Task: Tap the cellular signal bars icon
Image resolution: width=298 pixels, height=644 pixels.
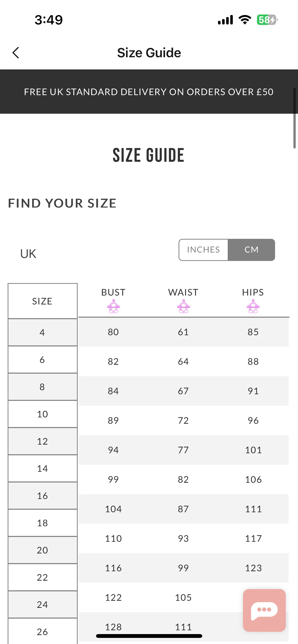Action: pyautogui.click(x=225, y=20)
